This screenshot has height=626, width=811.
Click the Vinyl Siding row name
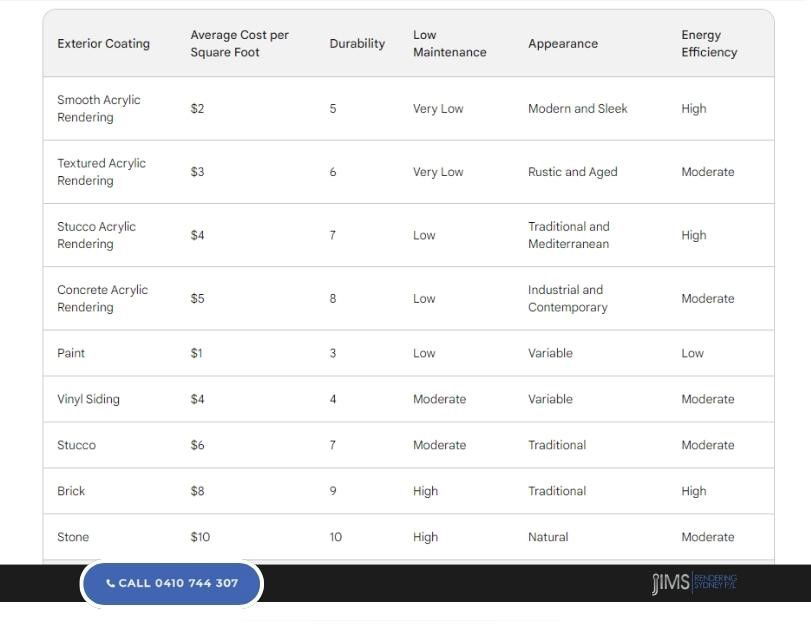coord(88,399)
